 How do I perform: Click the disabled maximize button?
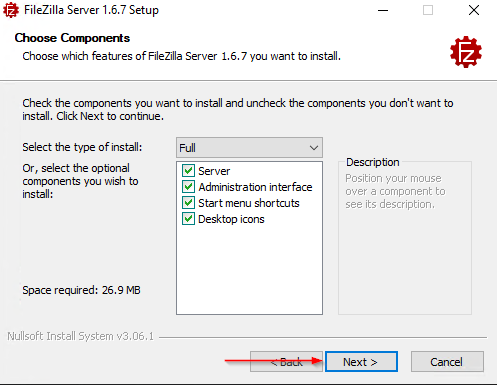coord(428,10)
